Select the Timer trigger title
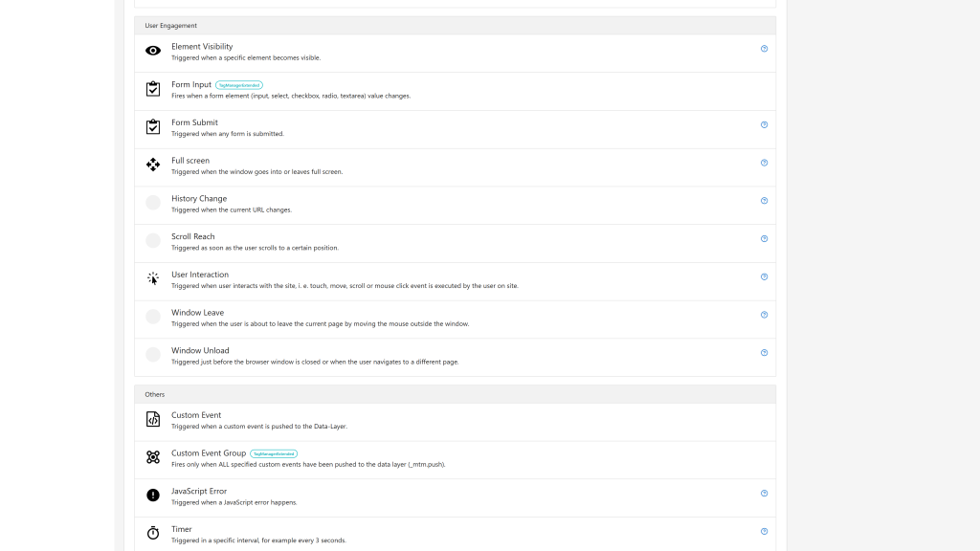 click(x=181, y=529)
